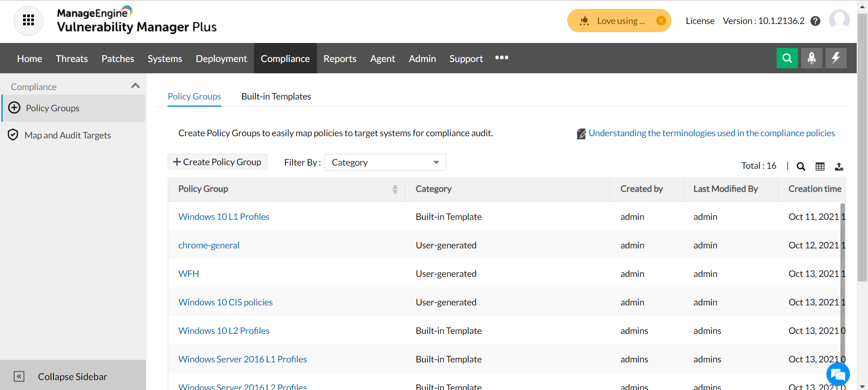Click the table search magnifier icon
This screenshot has height=390, width=868.
pos(801,166)
